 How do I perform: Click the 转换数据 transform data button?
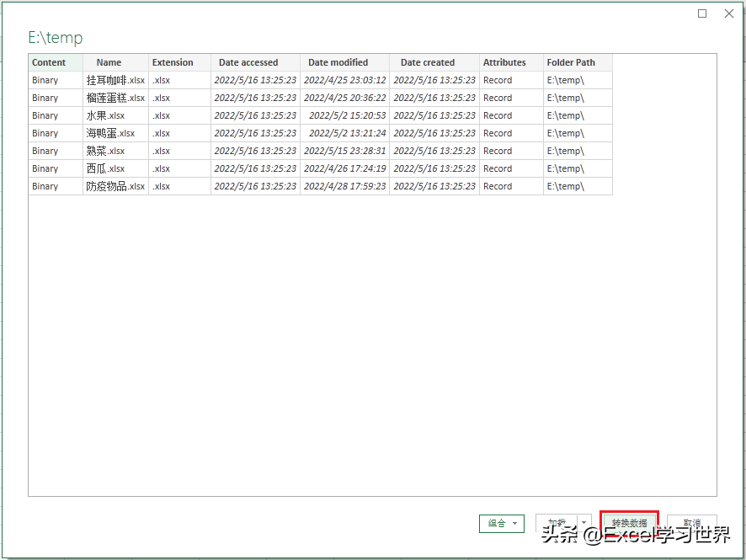point(629,523)
